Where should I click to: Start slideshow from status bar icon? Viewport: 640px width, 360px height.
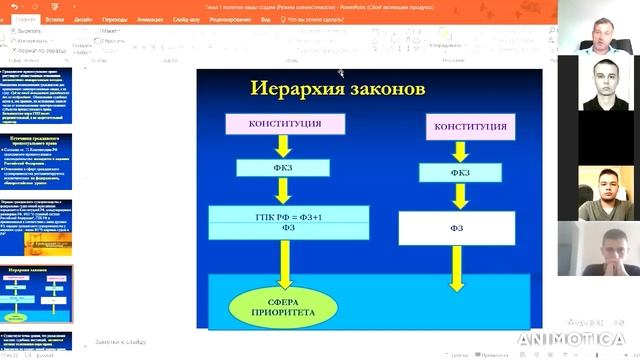click(x=565, y=355)
